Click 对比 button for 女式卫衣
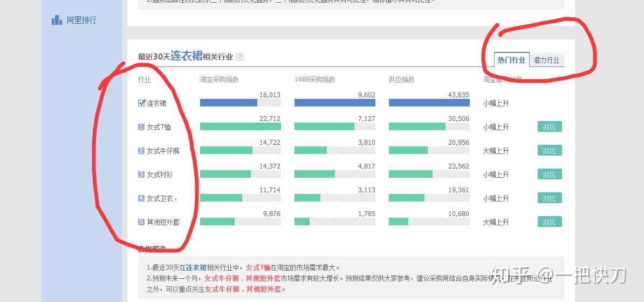 pyautogui.click(x=550, y=198)
